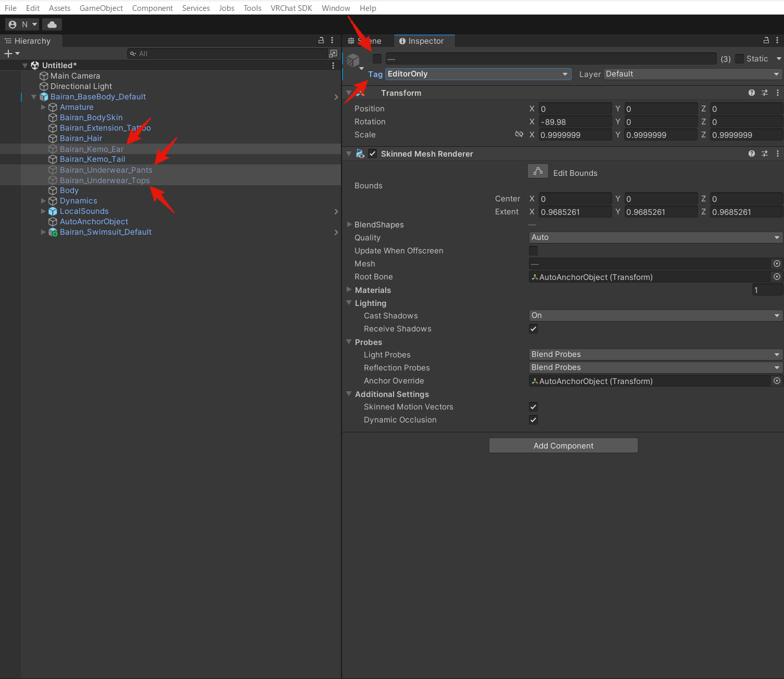Toggle Dynamic Occlusion checkbox
This screenshot has height=679, width=784.
(534, 420)
